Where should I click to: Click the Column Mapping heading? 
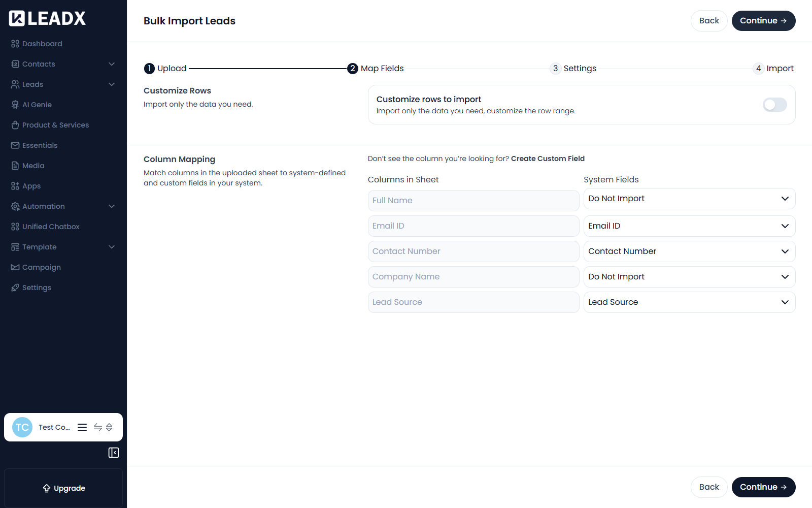(x=179, y=160)
